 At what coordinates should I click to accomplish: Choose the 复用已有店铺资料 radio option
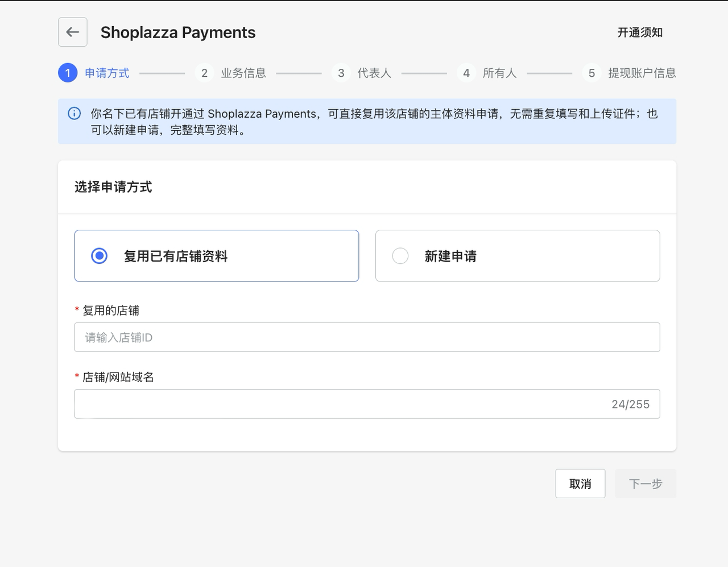coord(217,256)
